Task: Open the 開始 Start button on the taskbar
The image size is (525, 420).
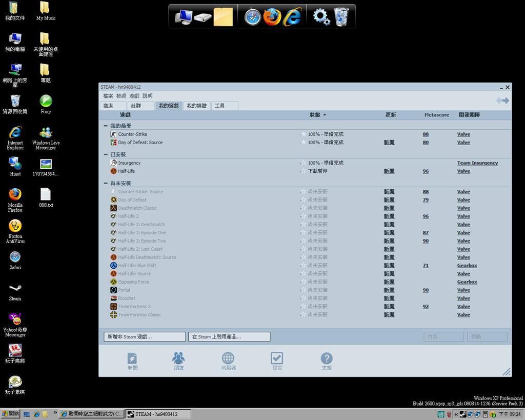Action: [x=11, y=414]
